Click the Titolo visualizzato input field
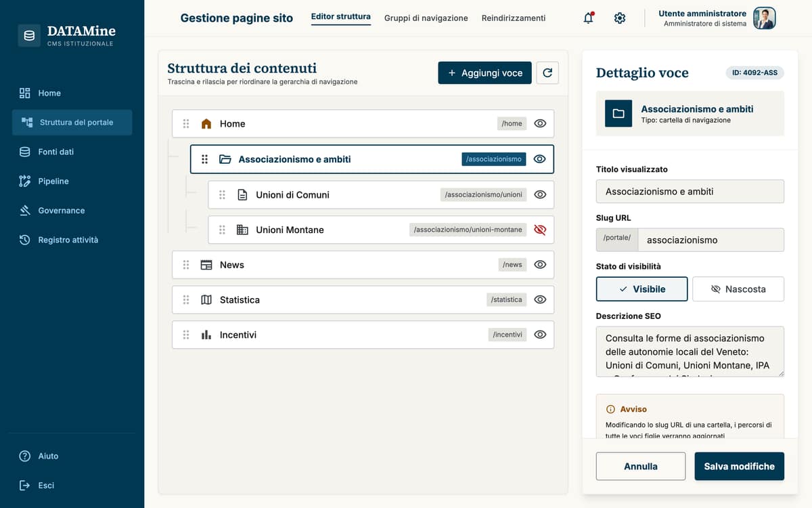 pos(690,192)
